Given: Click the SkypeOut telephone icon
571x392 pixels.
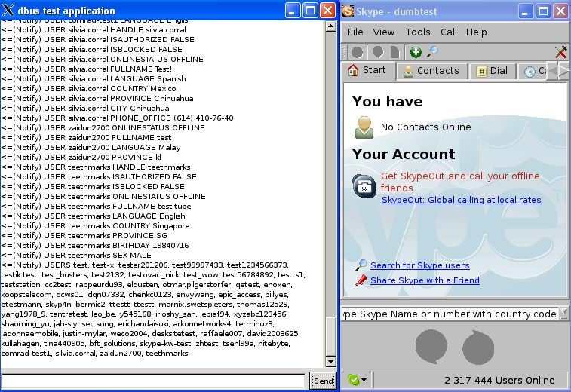Looking at the screenshot, I should pyautogui.click(x=364, y=185).
